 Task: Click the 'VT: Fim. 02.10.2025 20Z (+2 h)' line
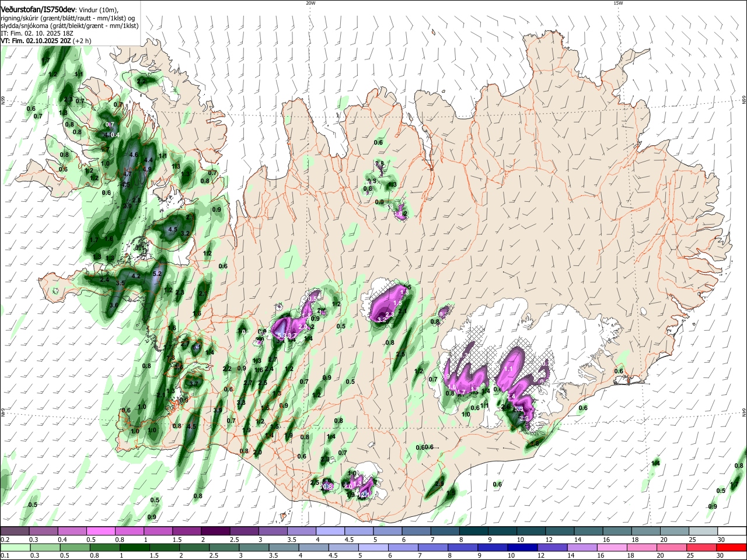click(x=46, y=41)
